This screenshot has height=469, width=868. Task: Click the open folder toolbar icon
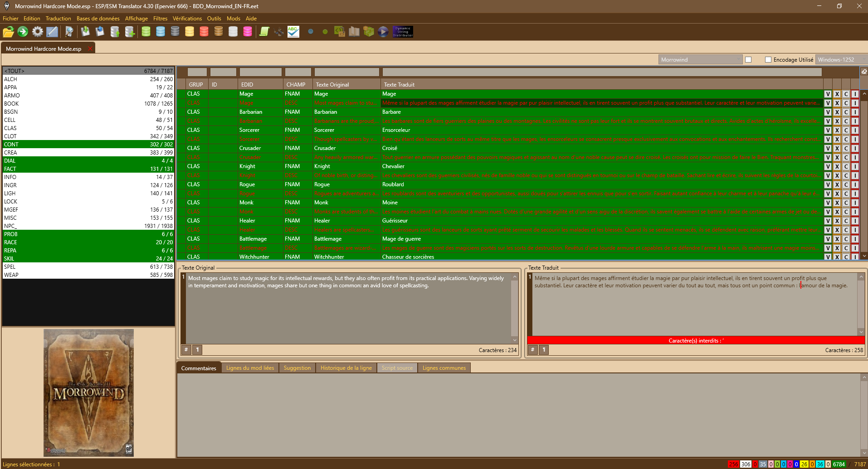(x=8, y=32)
